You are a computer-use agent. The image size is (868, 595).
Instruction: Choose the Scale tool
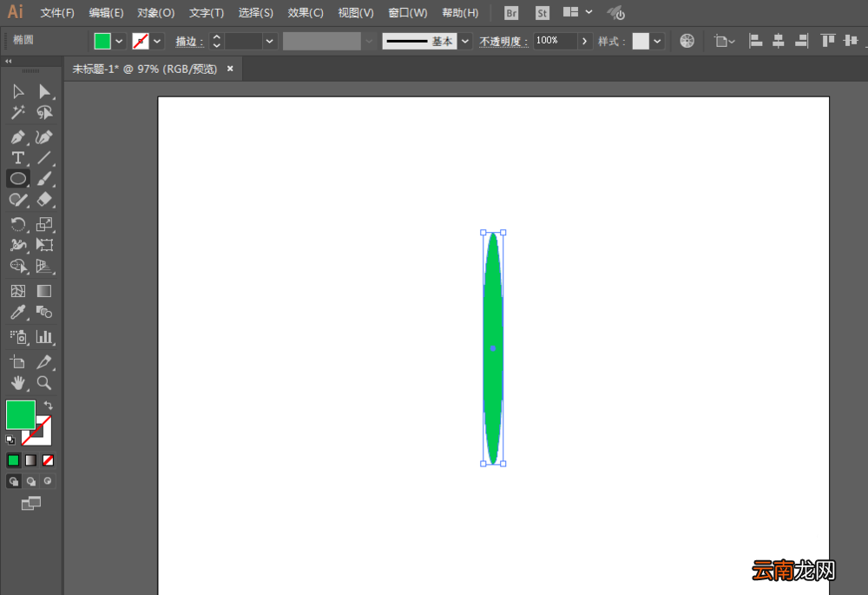click(x=44, y=224)
